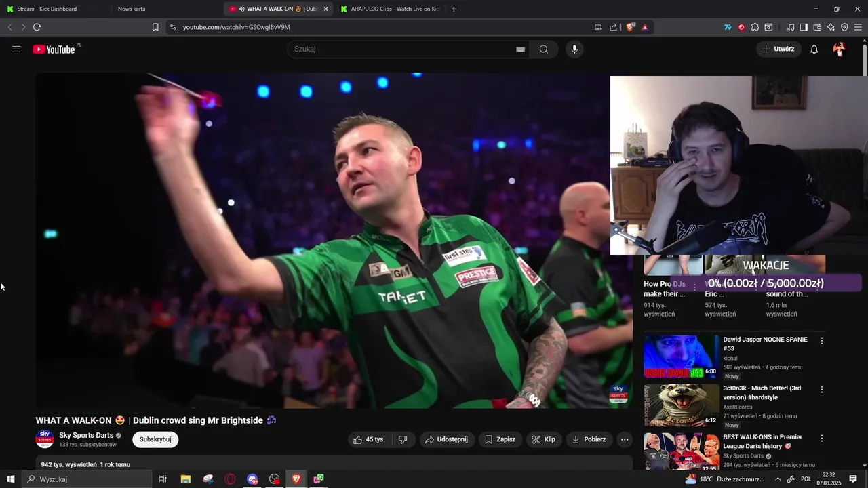
Task: Bookmark this page with the bookmark icon
Action: click(155, 27)
